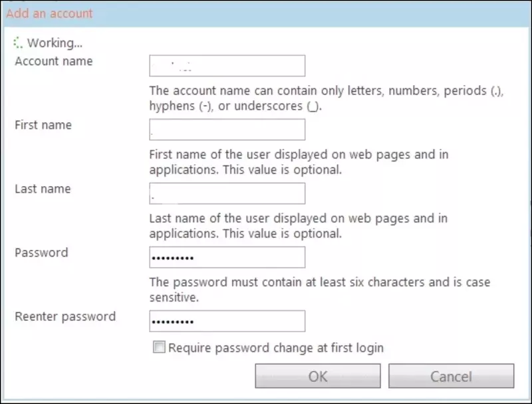
Task: Enable Require password change at first login
Action: pyautogui.click(x=159, y=347)
